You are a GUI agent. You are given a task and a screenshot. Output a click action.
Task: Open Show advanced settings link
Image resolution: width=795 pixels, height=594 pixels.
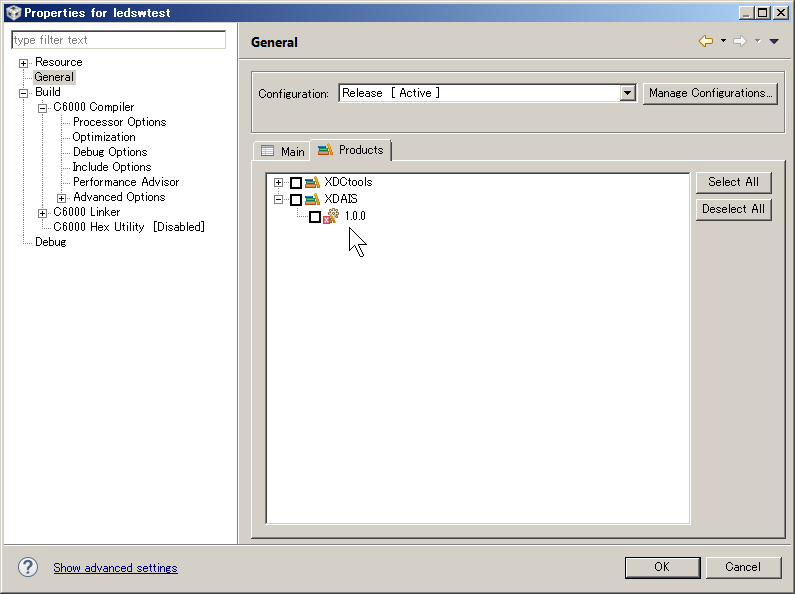point(116,568)
